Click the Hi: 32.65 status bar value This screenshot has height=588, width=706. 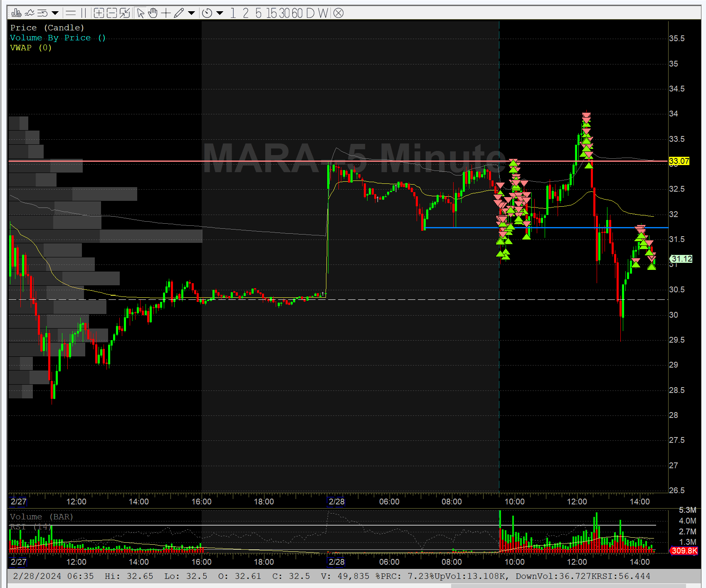pos(129,576)
